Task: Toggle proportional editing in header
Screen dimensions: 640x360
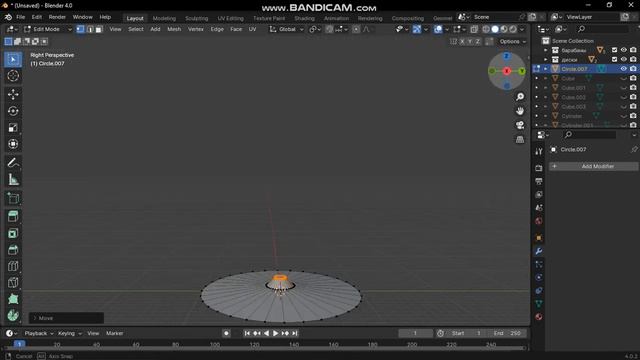Action: tap(356, 29)
